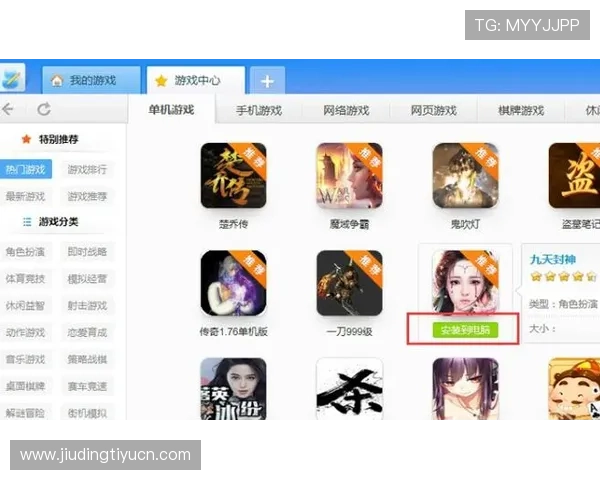This screenshot has height=480, width=600.
Task: Choose 动作游戏 game category
Action: (25, 332)
